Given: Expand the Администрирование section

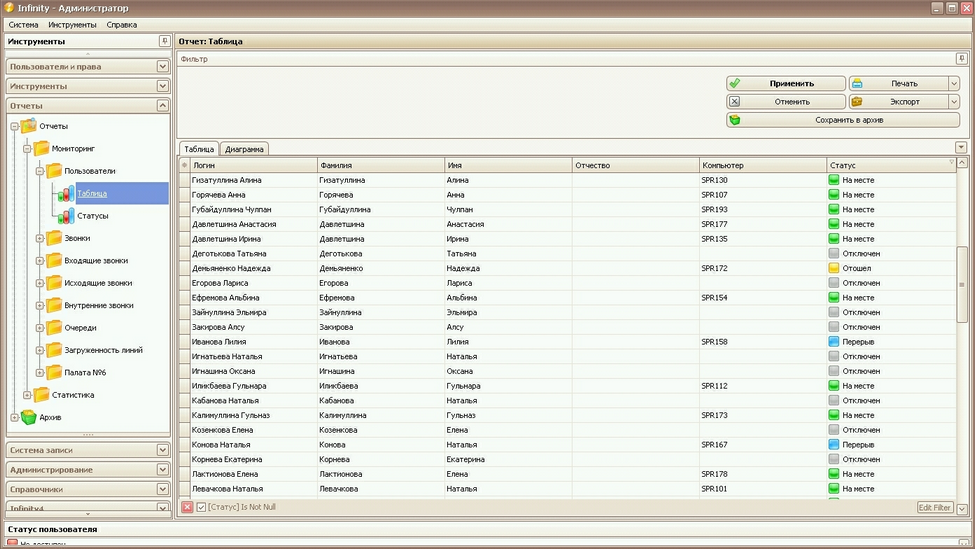Looking at the screenshot, I should pos(162,469).
